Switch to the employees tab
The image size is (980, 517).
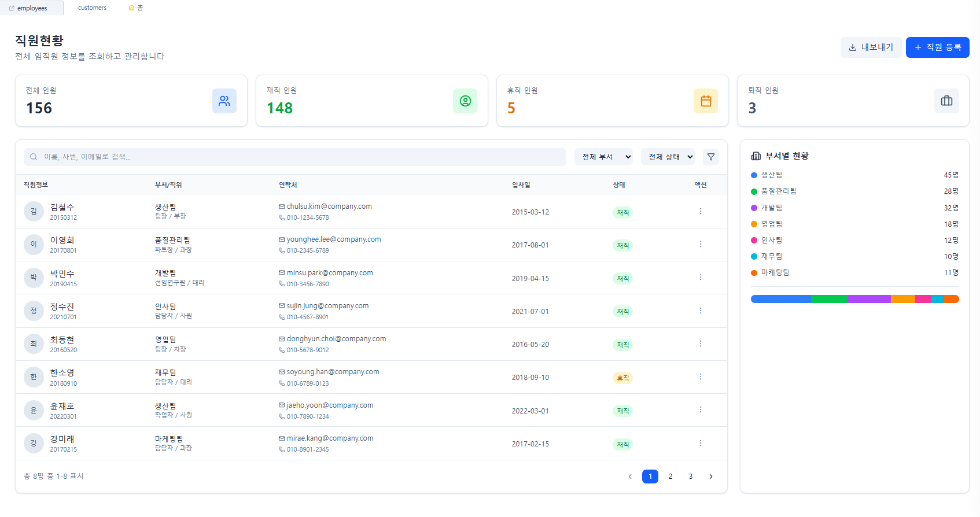click(x=32, y=8)
